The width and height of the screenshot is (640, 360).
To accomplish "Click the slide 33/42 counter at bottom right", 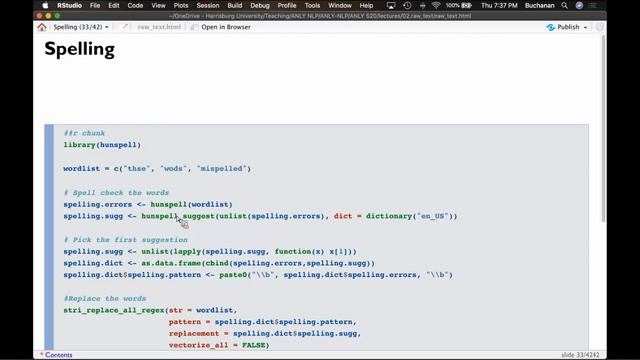I will tap(580, 355).
